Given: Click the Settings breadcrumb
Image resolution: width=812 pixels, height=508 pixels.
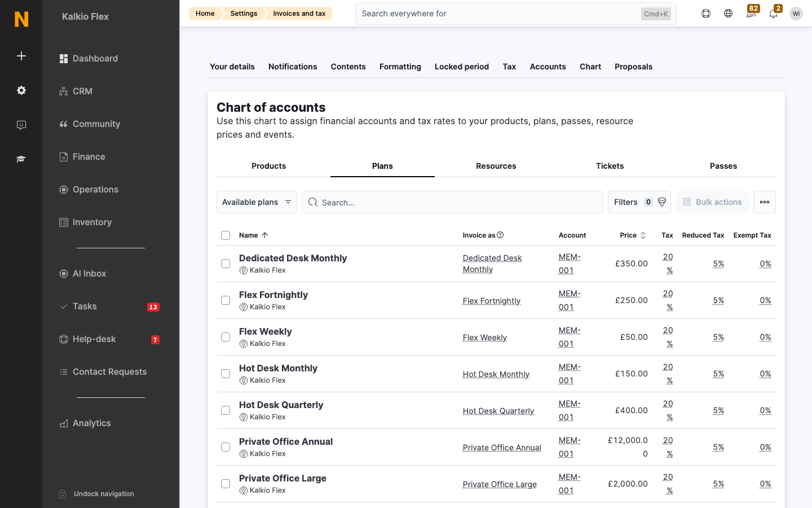Looking at the screenshot, I should [244, 14].
